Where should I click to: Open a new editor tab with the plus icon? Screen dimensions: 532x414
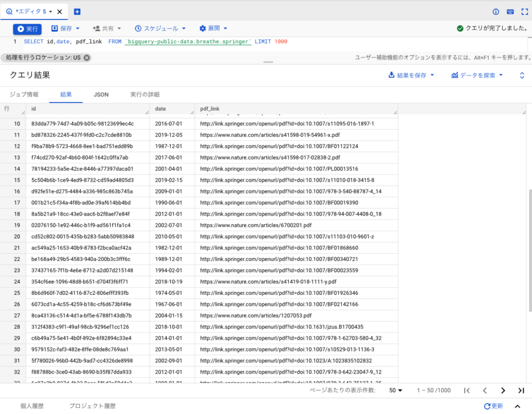click(78, 11)
